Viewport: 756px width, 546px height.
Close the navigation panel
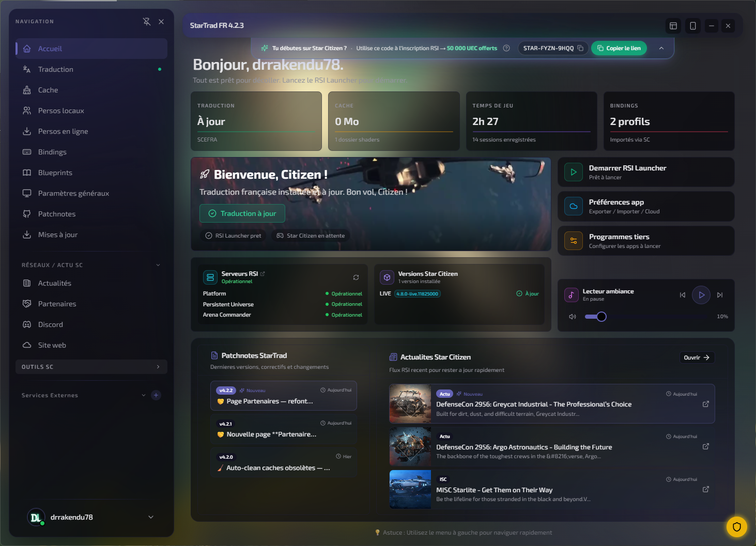(161, 22)
